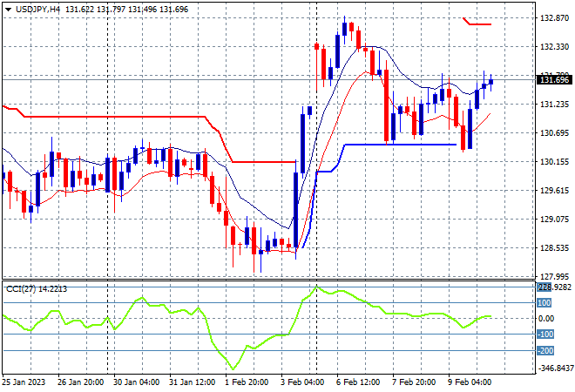Click the 6 Feb 12:00 time label
575x392 pixels.
[x=358, y=382]
